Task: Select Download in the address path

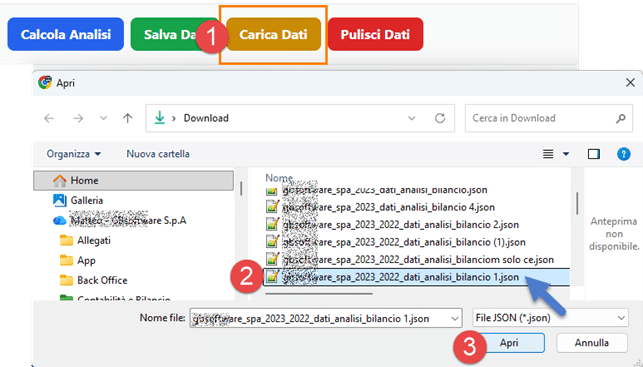Action: 206,118
